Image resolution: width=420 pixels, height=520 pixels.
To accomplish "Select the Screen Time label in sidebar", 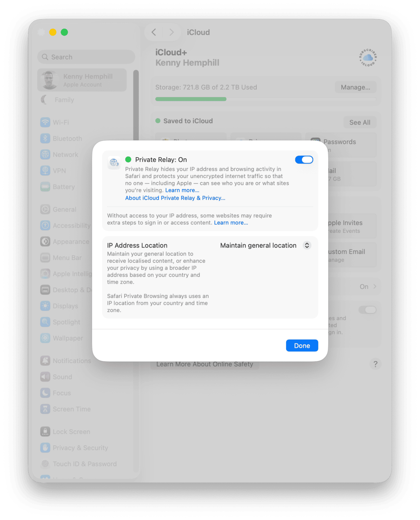I will click(72, 409).
